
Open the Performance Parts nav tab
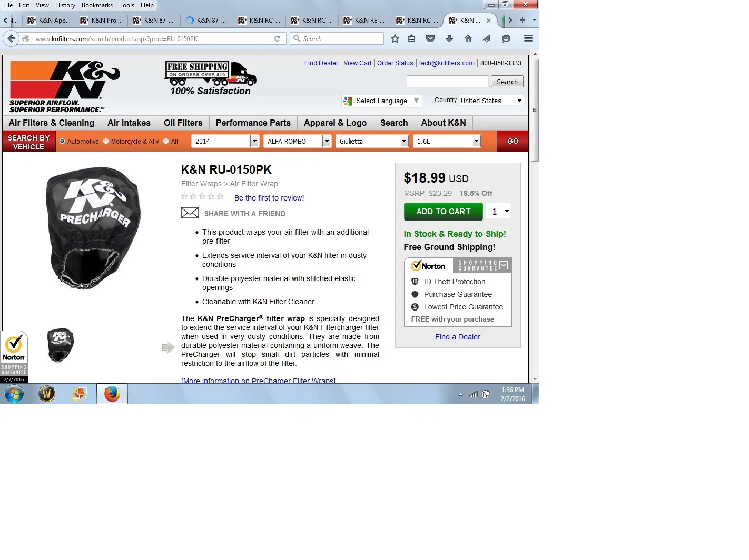point(253,123)
